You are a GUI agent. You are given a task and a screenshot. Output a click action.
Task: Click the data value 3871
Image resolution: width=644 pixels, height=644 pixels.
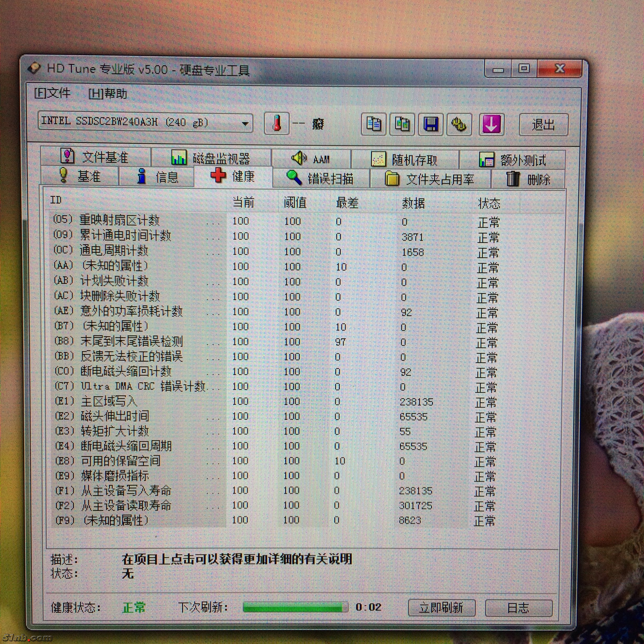412,237
